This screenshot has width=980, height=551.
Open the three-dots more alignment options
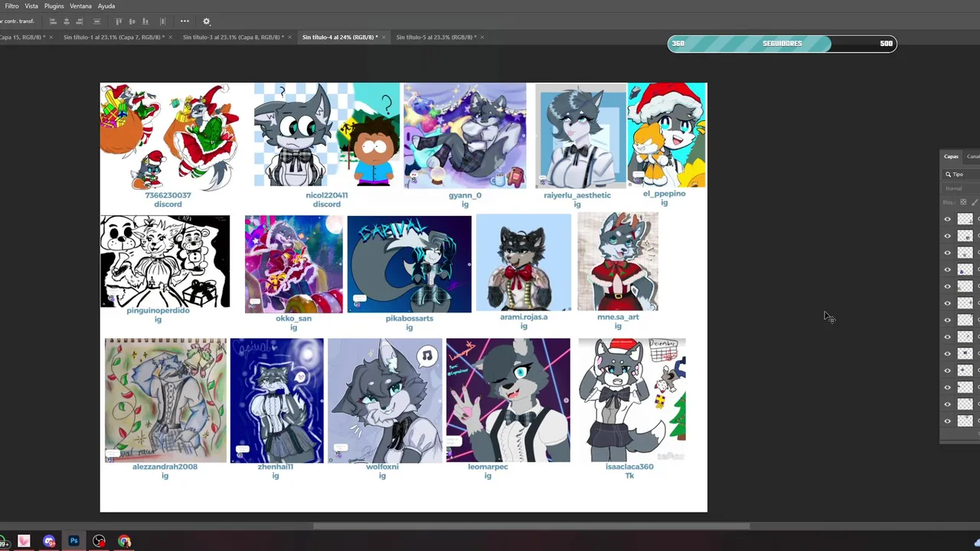(185, 21)
